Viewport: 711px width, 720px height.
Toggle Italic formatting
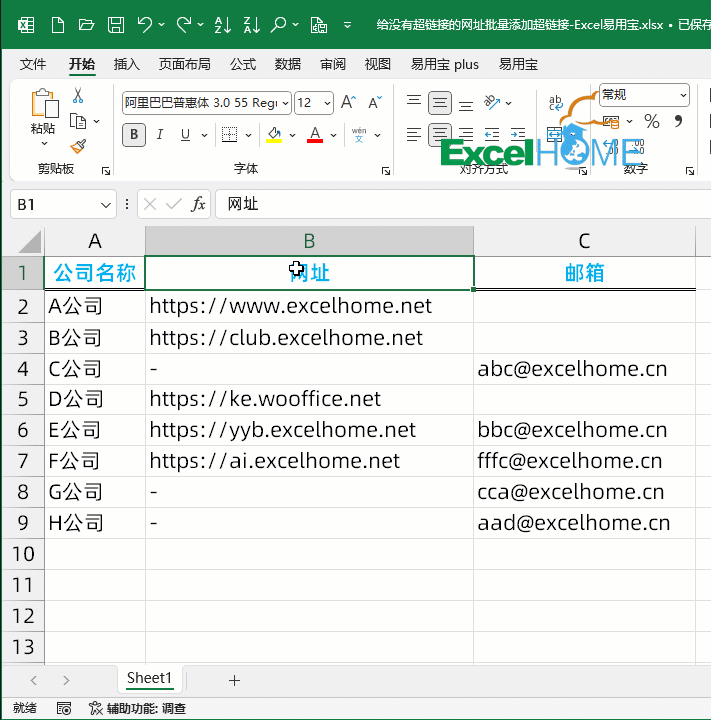160,135
